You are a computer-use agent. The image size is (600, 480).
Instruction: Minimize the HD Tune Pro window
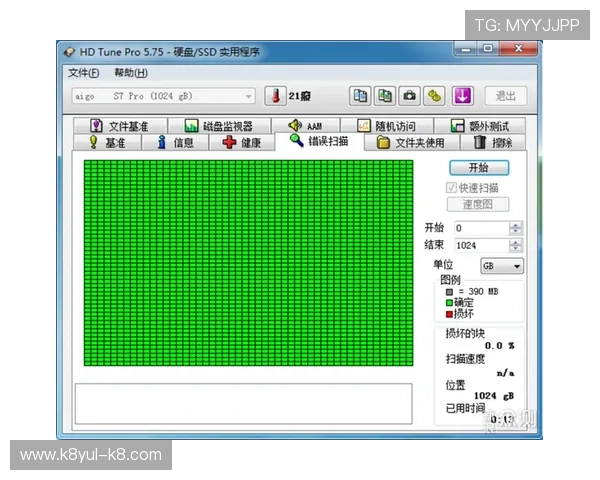click(466, 49)
